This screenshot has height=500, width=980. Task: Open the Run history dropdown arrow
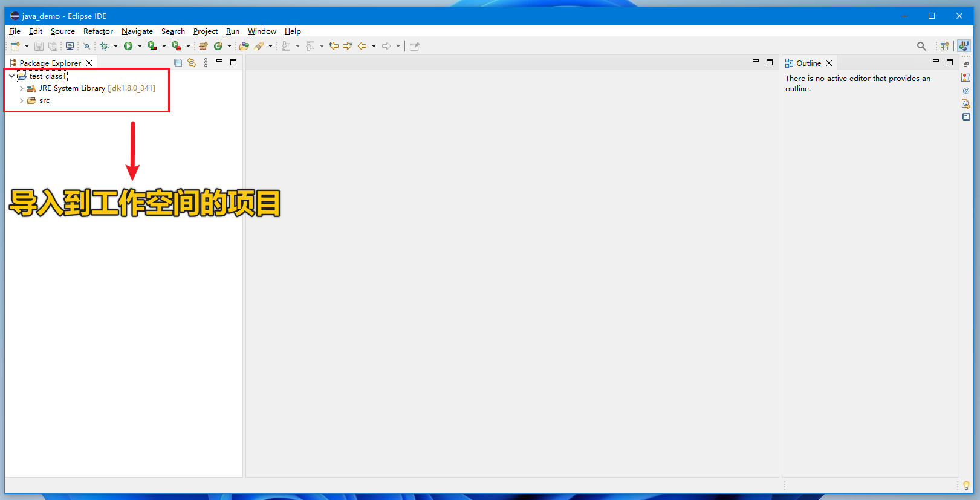pos(140,46)
